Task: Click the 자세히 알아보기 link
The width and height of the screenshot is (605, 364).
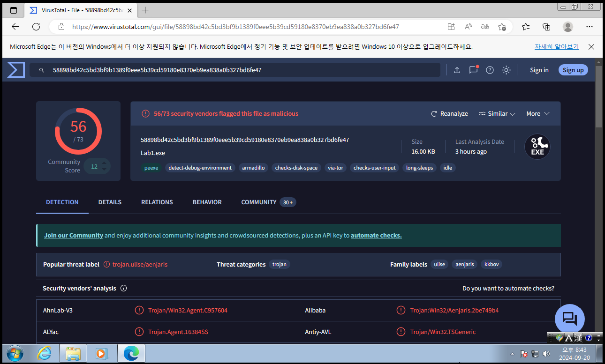Action: 557,47
